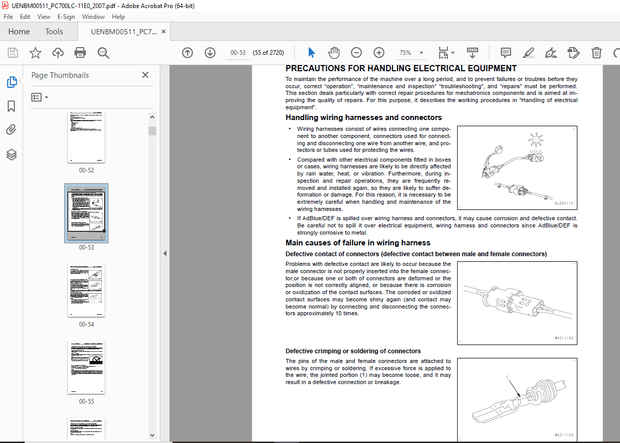
Task: Add a comment note icon
Action: point(506,53)
